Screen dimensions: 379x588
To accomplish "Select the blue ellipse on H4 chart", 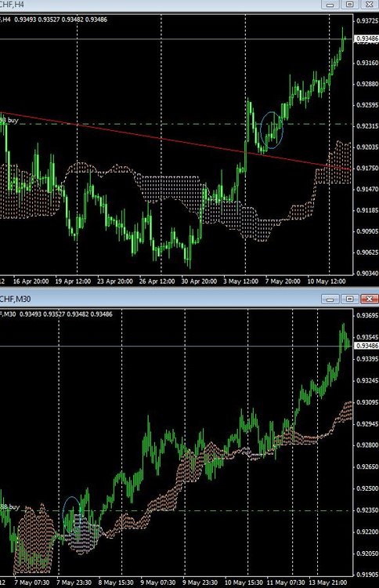I will pos(272,130).
